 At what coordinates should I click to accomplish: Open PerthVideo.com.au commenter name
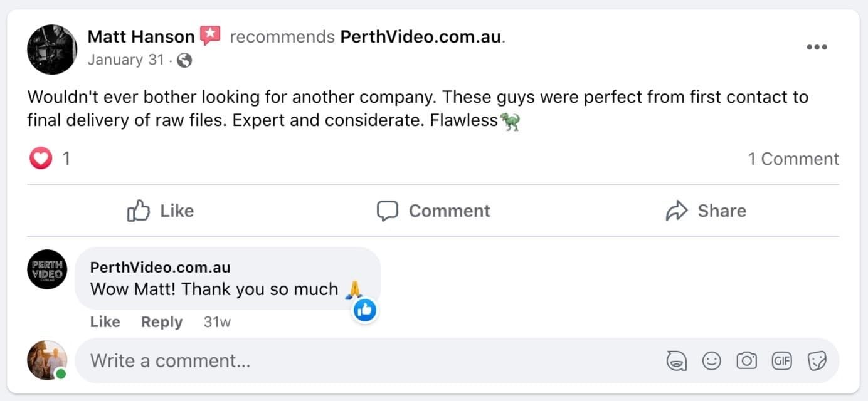[x=161, y=268]
